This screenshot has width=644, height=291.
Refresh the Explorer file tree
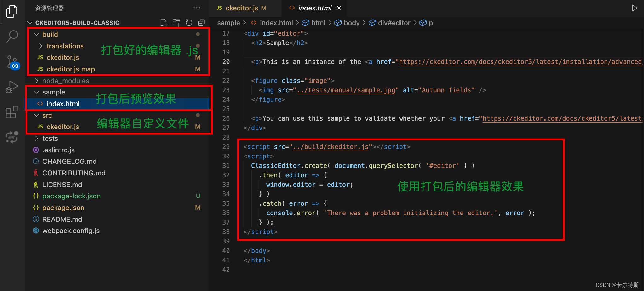point(189,22)
